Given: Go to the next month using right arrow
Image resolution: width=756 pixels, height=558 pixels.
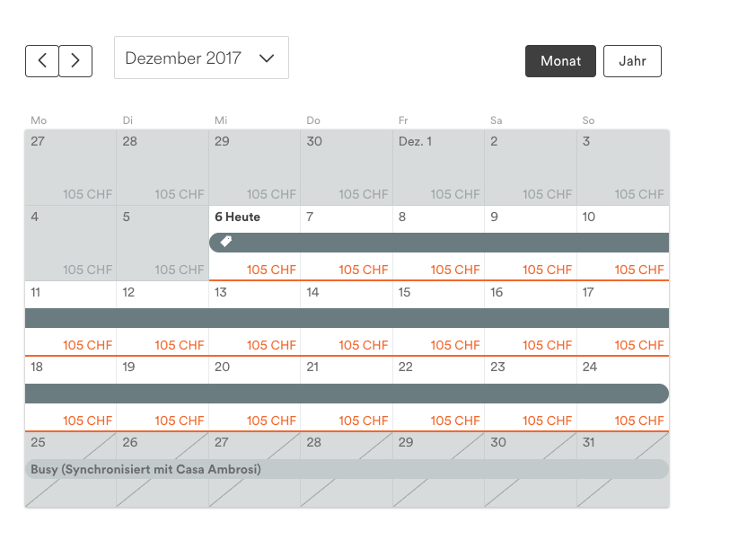Looking at the screenshot, I should tap(75, 60).
